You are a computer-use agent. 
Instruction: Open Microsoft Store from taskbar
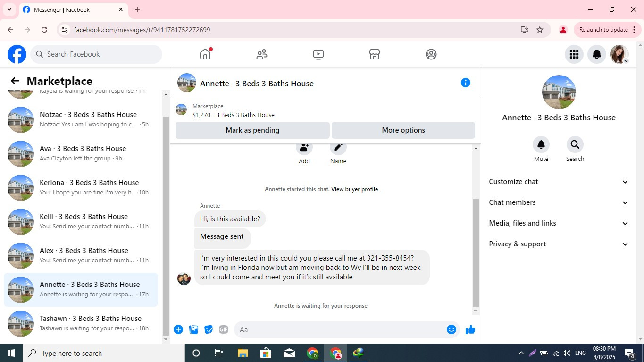(x=266, y=353)
